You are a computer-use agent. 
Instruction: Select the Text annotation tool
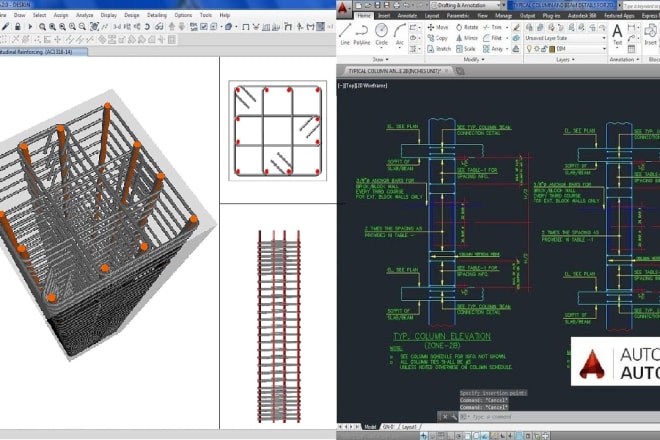click(x=617, y=35)
